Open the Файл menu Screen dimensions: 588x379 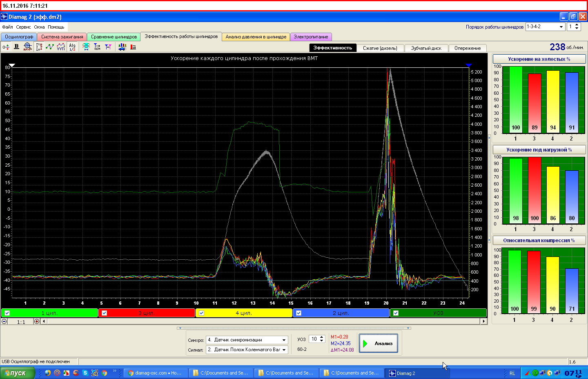coord(7,27)
